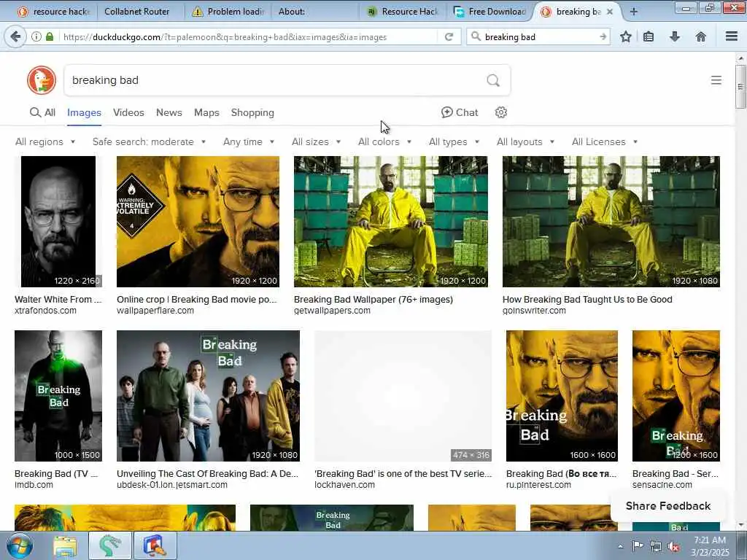The width and height of the screenshot is (747, 560).
Task: Open the imdb.com source link
Action: 34,485
